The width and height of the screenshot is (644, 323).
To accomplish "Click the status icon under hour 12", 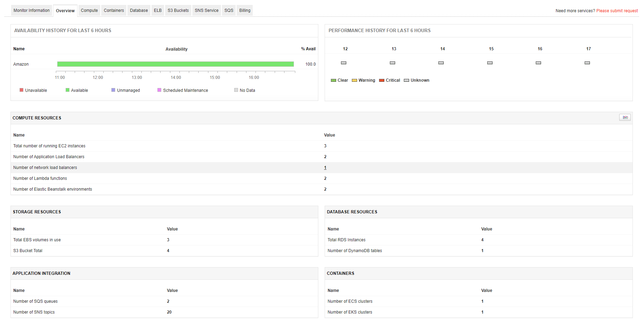I will (x=343, y=63).
